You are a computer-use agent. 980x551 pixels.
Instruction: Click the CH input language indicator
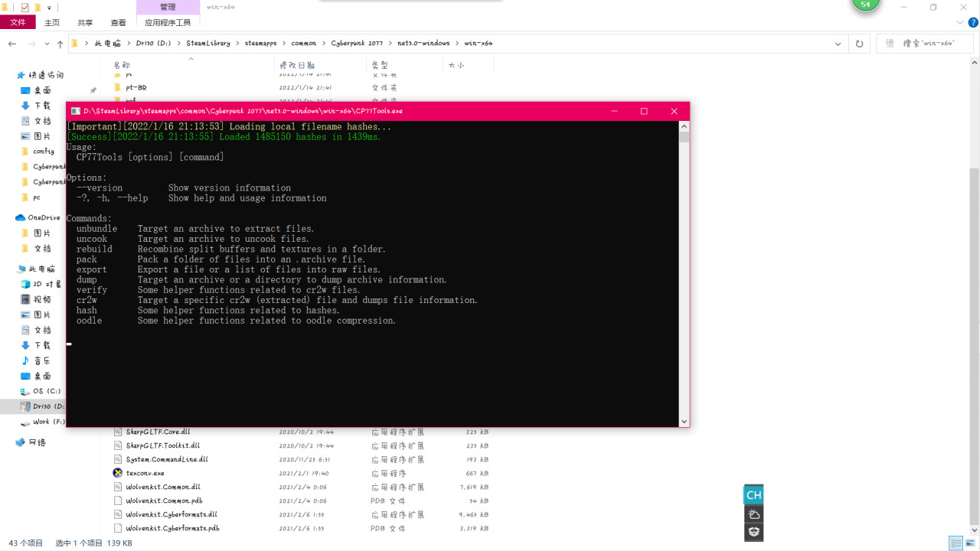pos(753,495)
